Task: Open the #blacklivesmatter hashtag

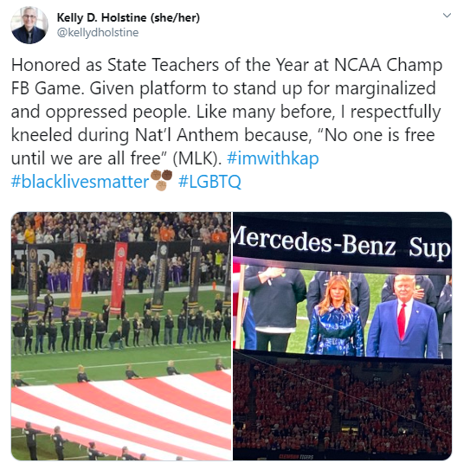Action: pos(80,182)
